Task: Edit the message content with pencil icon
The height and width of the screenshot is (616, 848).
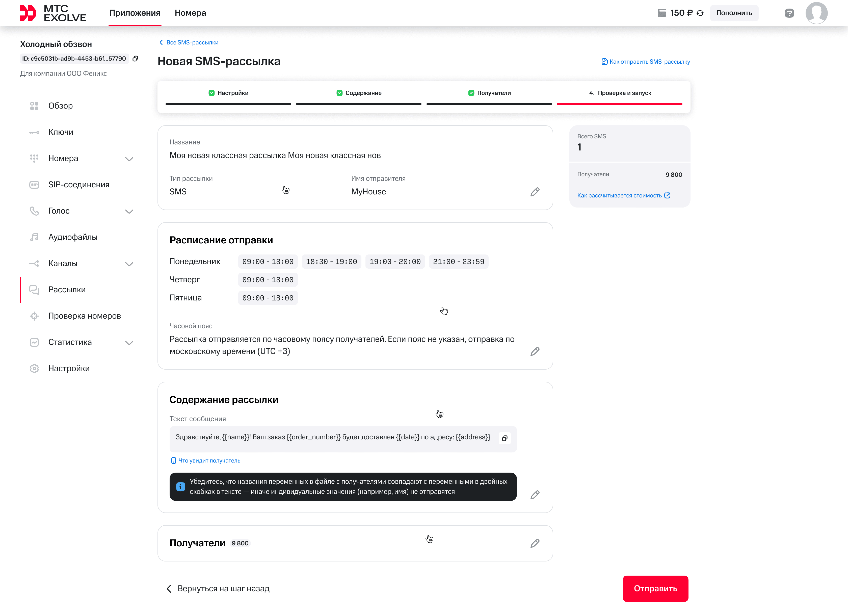Action: (x=535, y=495)
